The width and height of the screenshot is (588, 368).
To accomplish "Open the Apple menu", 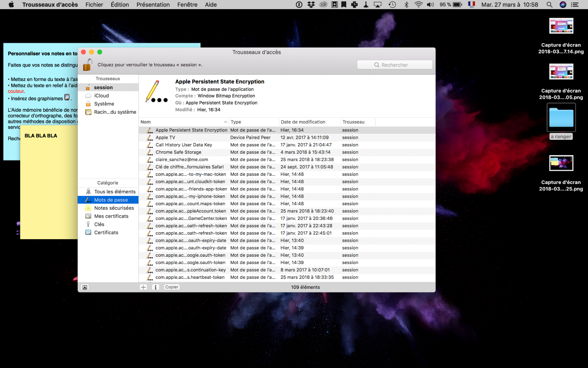I will tap(11, 5).
